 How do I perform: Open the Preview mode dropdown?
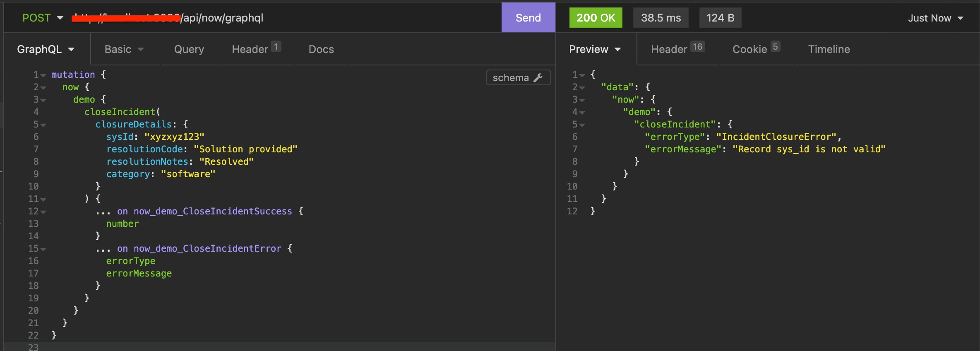coord(595,49)
